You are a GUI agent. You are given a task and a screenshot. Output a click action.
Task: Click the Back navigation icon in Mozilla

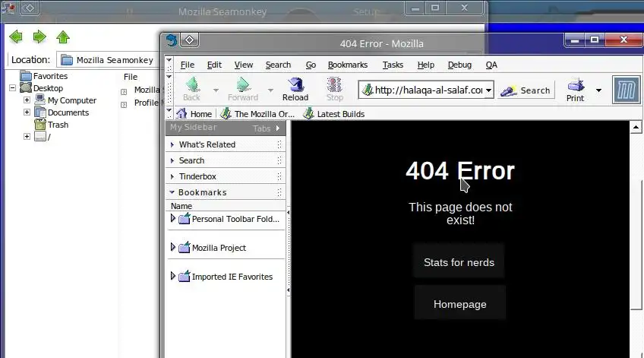pyautogui.click(x=191, y=89)
